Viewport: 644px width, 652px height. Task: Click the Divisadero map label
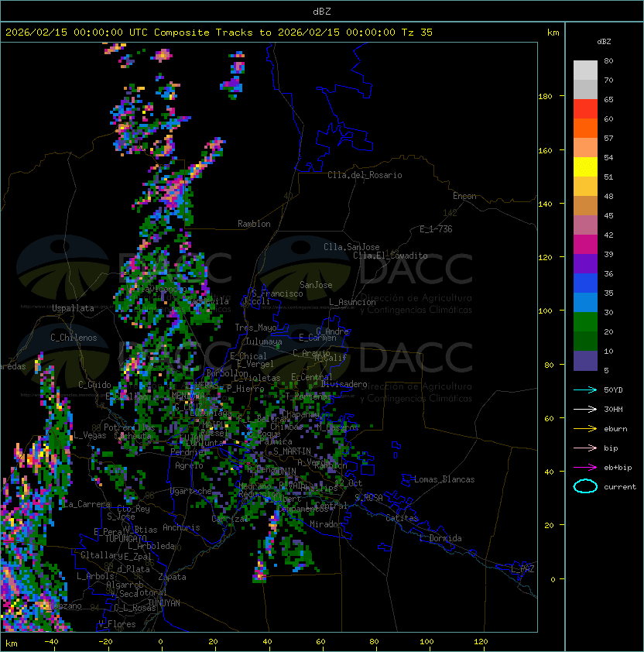click(344, 384)
